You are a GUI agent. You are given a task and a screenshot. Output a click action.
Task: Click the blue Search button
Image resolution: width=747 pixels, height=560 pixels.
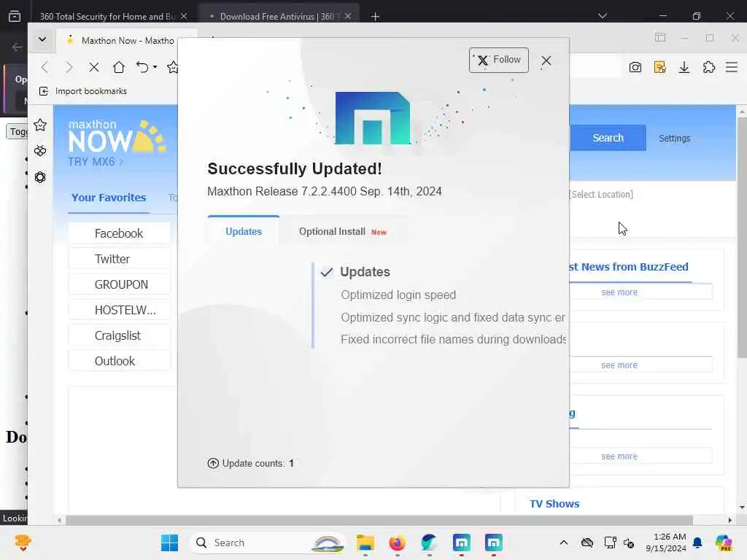(608, 138)
